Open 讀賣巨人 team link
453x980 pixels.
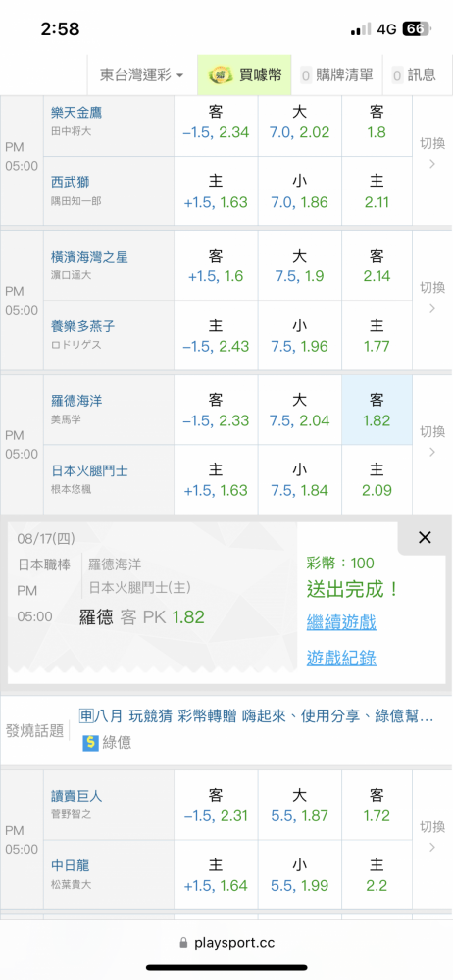[x=76, y=796]
